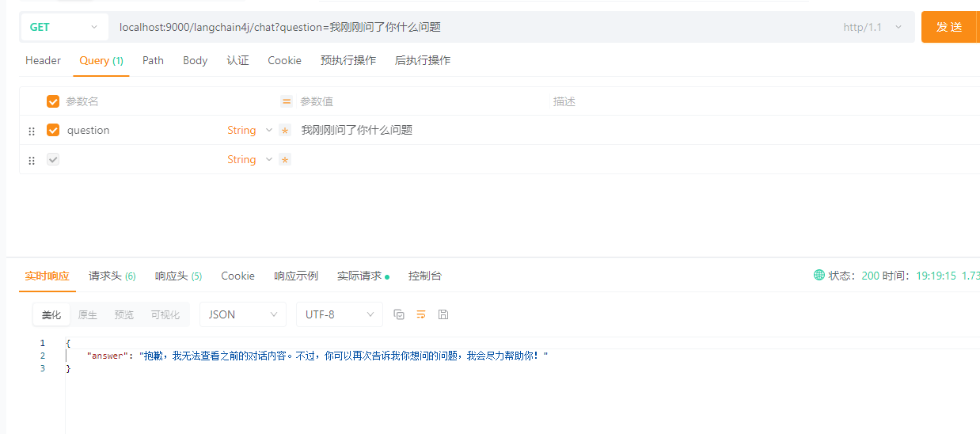Open the 认证 tab
The height and width of the screenshot is (434, 980).
click(237, 60)
